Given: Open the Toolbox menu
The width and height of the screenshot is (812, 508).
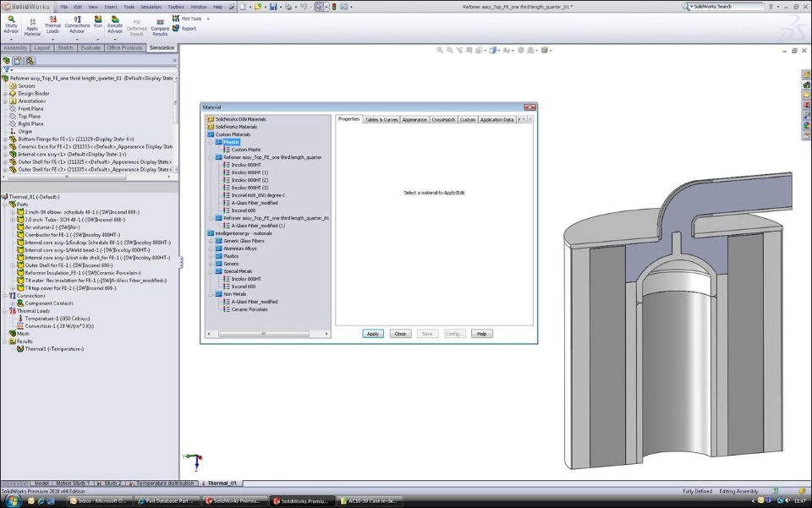Looking at the screenshot, I should click(176, 7).
